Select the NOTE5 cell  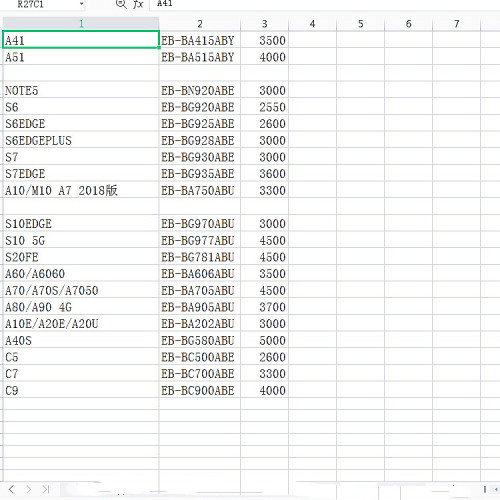tap(81, 90)
